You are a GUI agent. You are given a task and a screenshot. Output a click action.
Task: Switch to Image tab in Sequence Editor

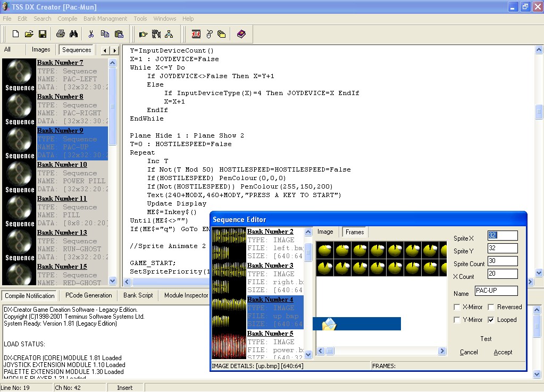tap(325, 232)
